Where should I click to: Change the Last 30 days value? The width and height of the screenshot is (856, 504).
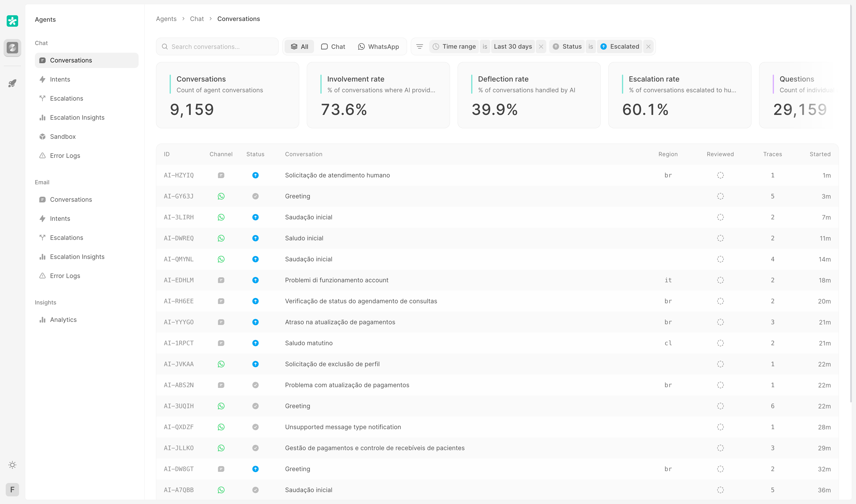(513, 46)
